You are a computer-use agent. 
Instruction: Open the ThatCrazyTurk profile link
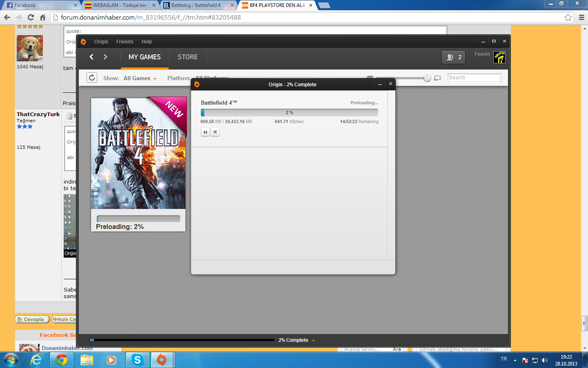point(38,114)
